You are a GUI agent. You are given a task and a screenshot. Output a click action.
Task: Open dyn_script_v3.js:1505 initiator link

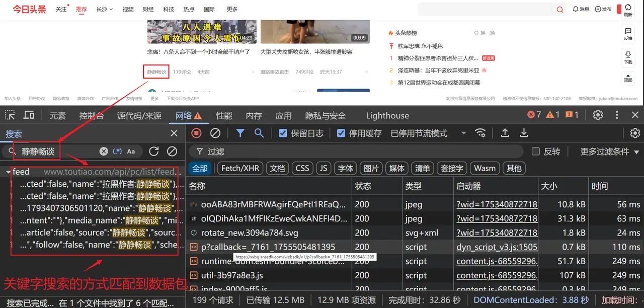(497, 247)
